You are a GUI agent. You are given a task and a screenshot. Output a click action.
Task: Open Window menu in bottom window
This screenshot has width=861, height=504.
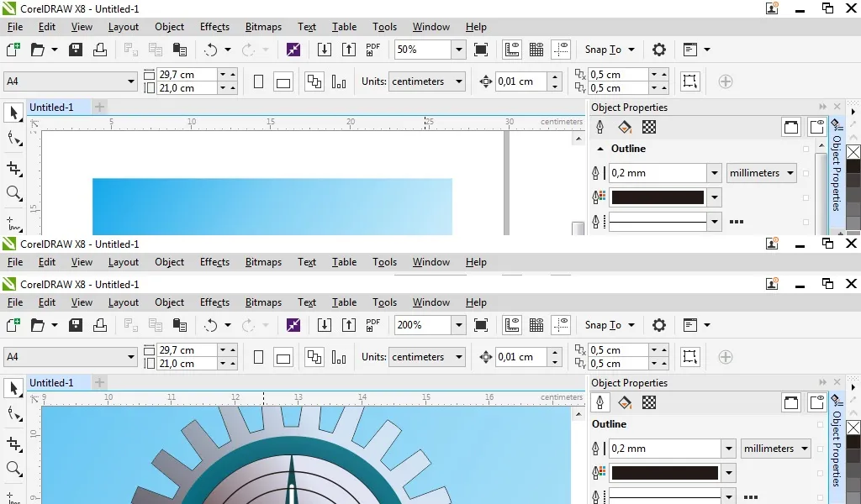431,302
